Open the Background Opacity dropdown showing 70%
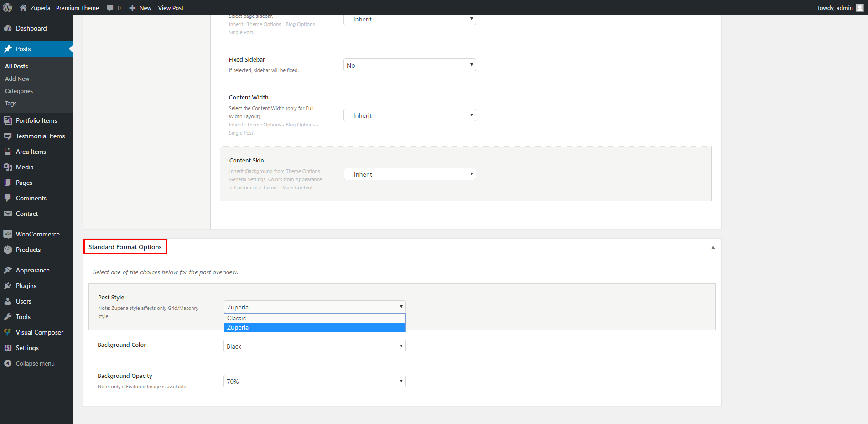The width and height of the screenshot is (868, 424). pos(315,381)
